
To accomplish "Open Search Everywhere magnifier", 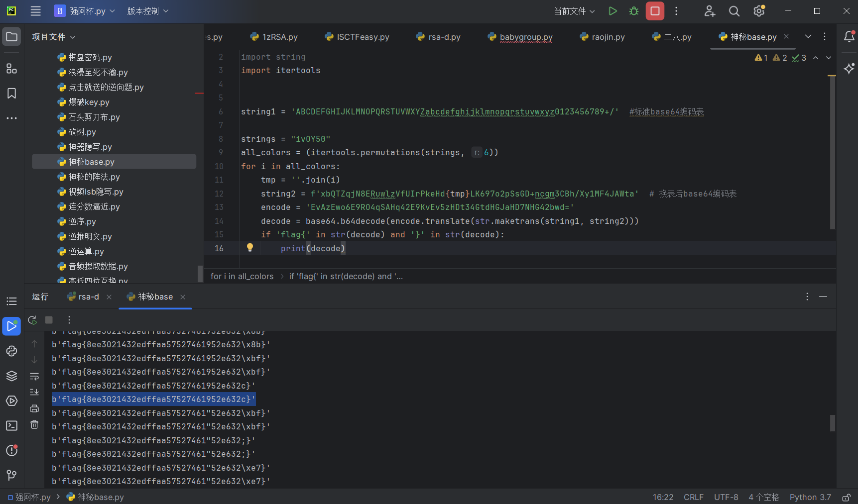I will pos(734,11).
